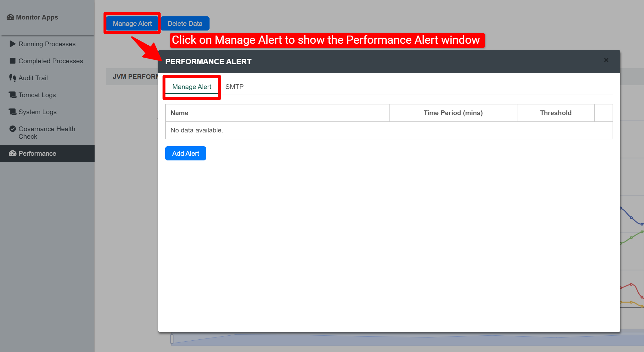Open the Audit Trail menu item

(33, 78)
